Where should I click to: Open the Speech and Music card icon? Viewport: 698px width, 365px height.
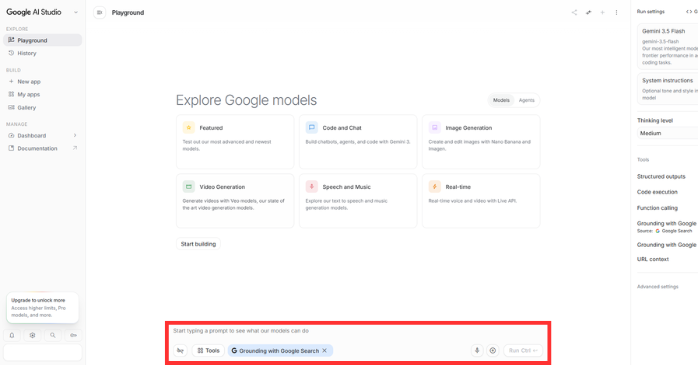[x=312, y=187]
